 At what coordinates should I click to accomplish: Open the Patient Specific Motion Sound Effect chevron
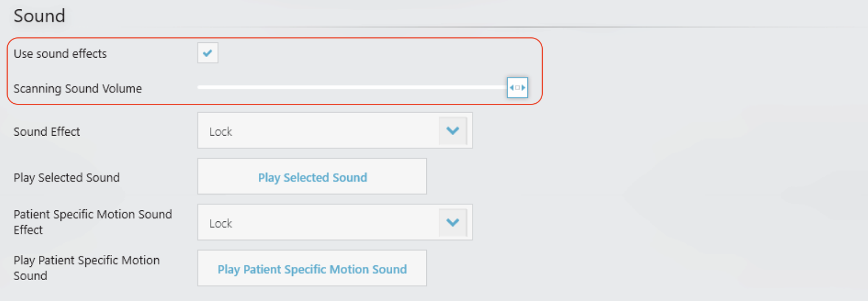click(x=453, y=222)
